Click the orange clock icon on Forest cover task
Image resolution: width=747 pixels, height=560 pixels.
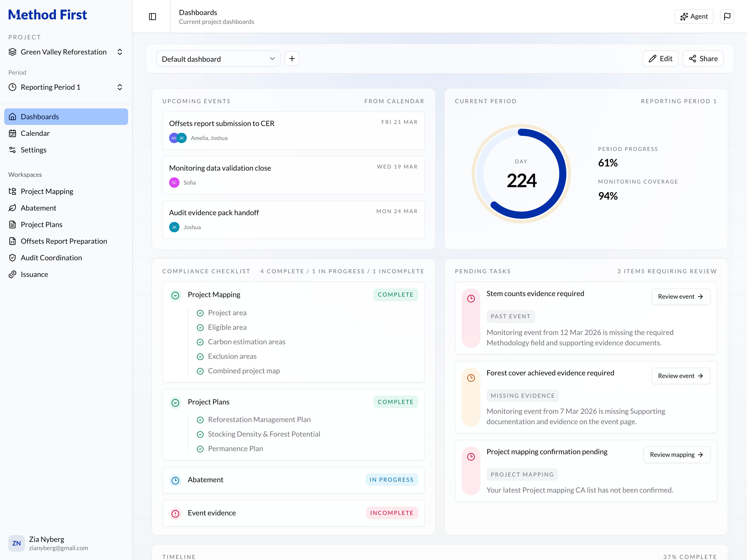coord(471,378)
